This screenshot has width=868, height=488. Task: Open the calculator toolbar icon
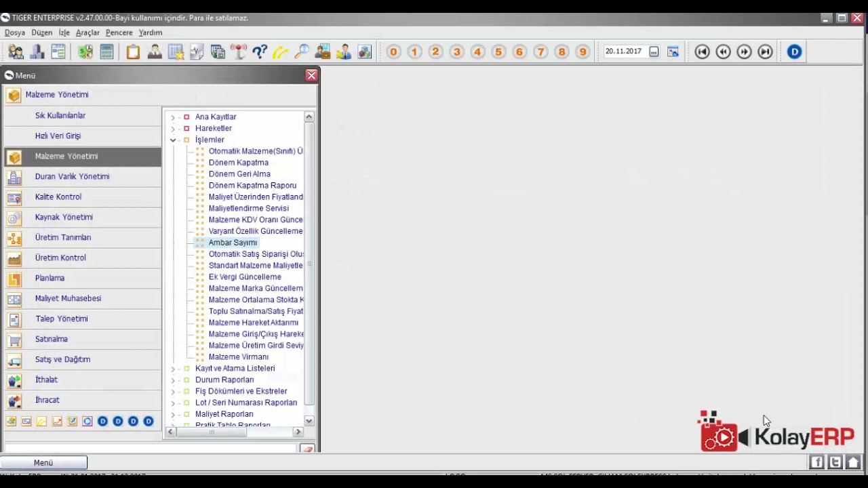[x=106, y=52]
